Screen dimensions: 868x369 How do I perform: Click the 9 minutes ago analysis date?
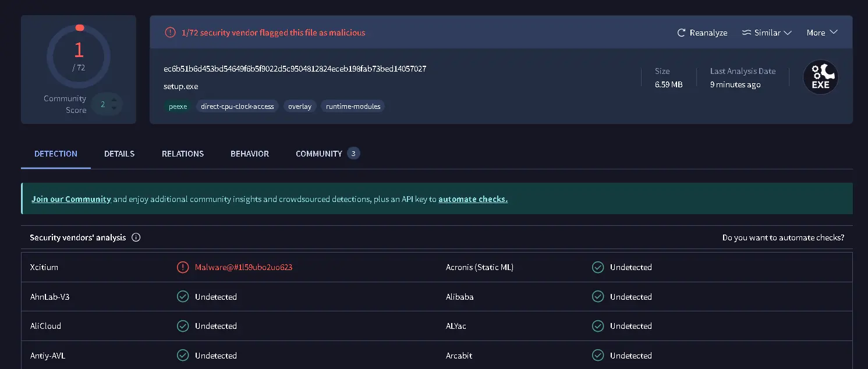click(735, 84)
